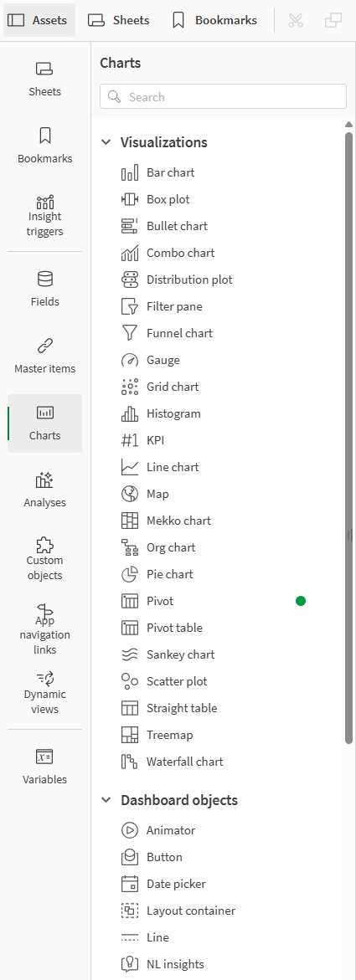Screen dimensions: 356x980
Task: Collapse the Dashboard objects section
Action: 106,800
